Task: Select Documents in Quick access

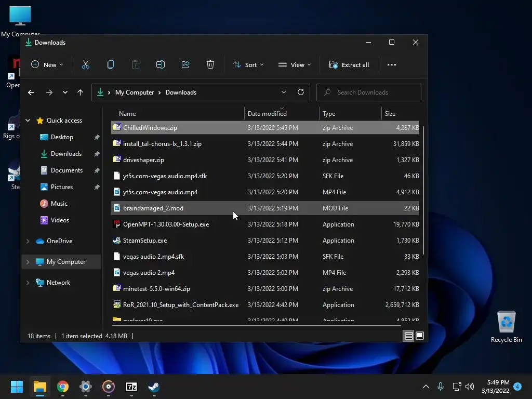Action: click(x=66, y=170)
